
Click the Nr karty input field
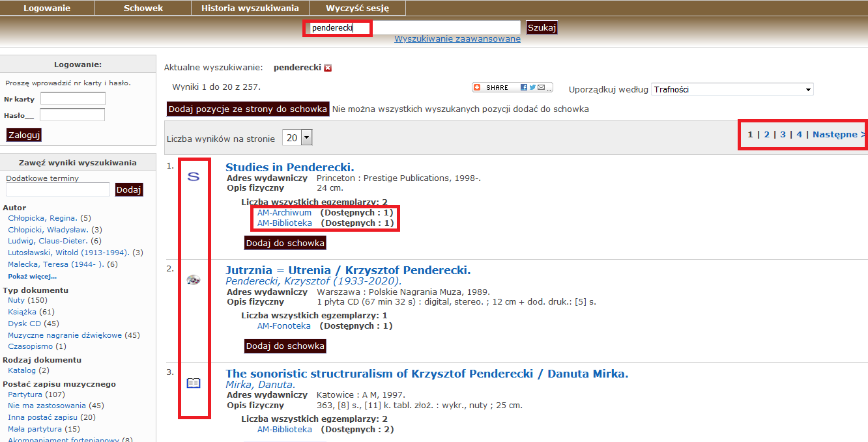(x=72, y=99)
